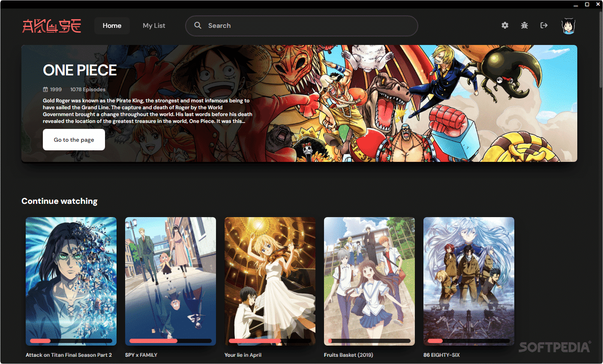This screenshot has height=364, width=603.
Task: Click the ONE PIECE banner title
Action: pos(80,70)
